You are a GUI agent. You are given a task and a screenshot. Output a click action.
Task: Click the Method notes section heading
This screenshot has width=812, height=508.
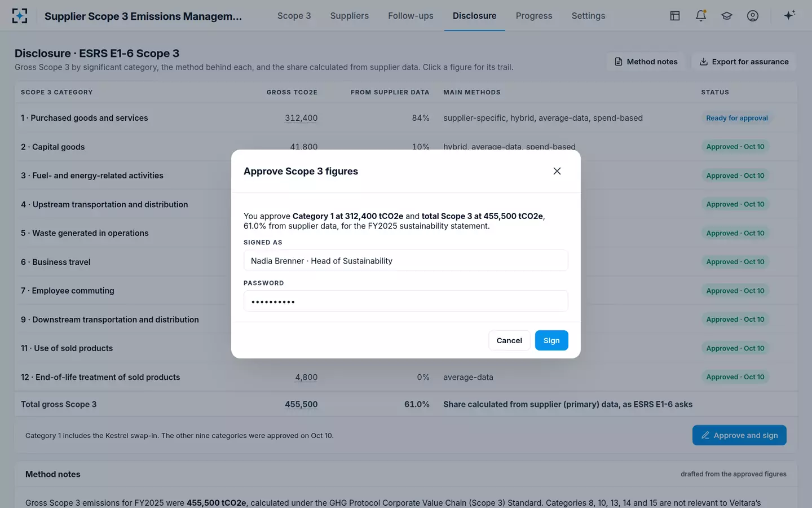tap(53, 474)
